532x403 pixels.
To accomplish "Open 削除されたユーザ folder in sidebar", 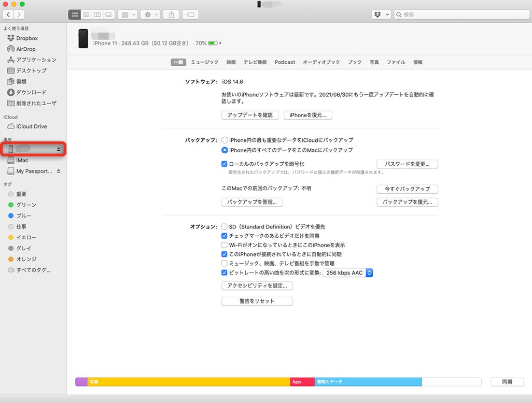I will pyautogui.click(x=33, y=104).
